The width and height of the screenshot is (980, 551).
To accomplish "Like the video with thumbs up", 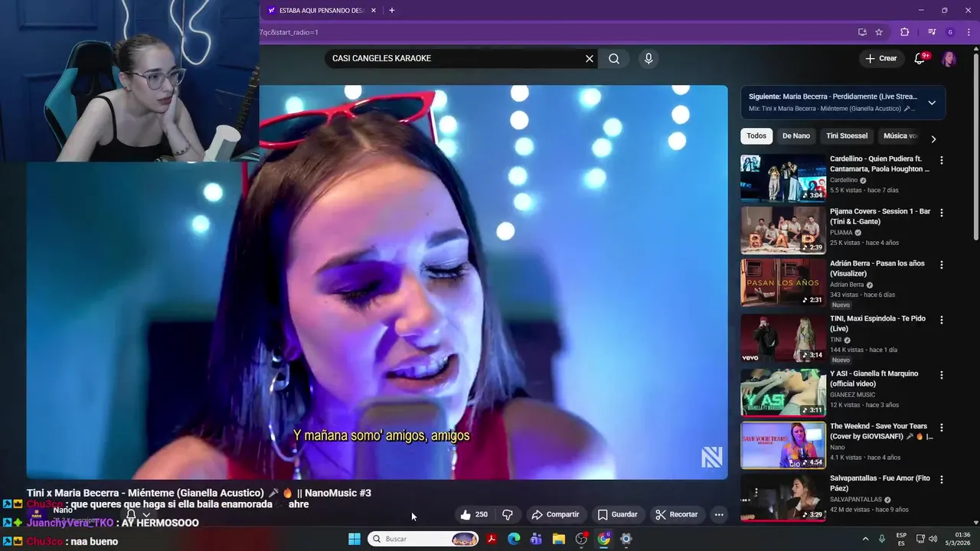I will pyautogui.click(x=474, y=514).
